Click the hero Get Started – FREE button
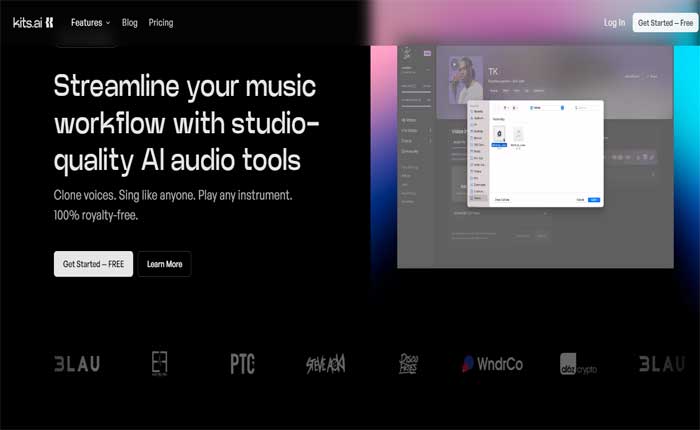This screenshot has height=430, width=700. 93,264
